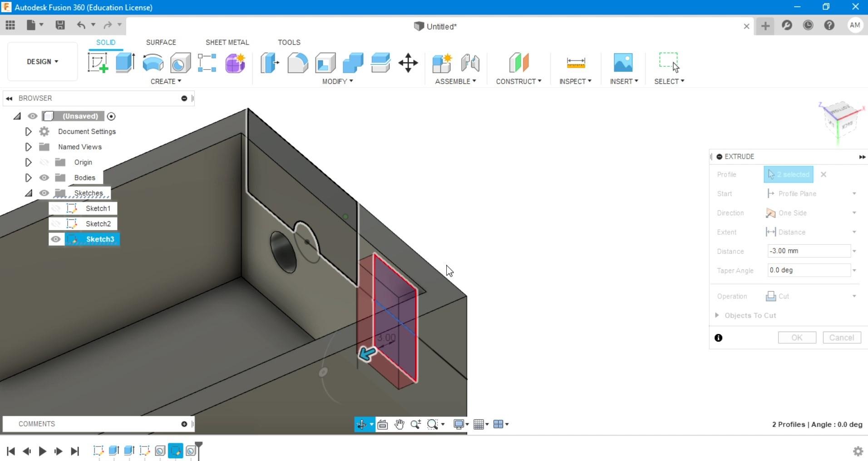Open the CONSTRUCT menu

[x=518, y=81]
